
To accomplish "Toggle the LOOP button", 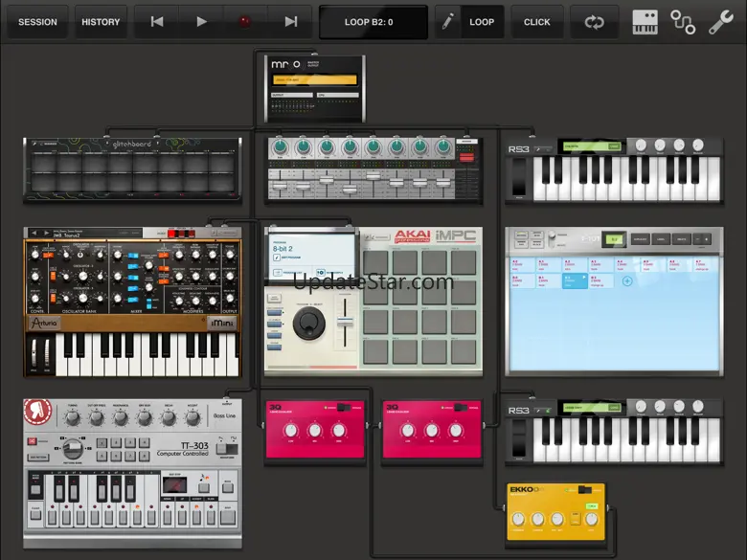I will (x=482, y=22).
